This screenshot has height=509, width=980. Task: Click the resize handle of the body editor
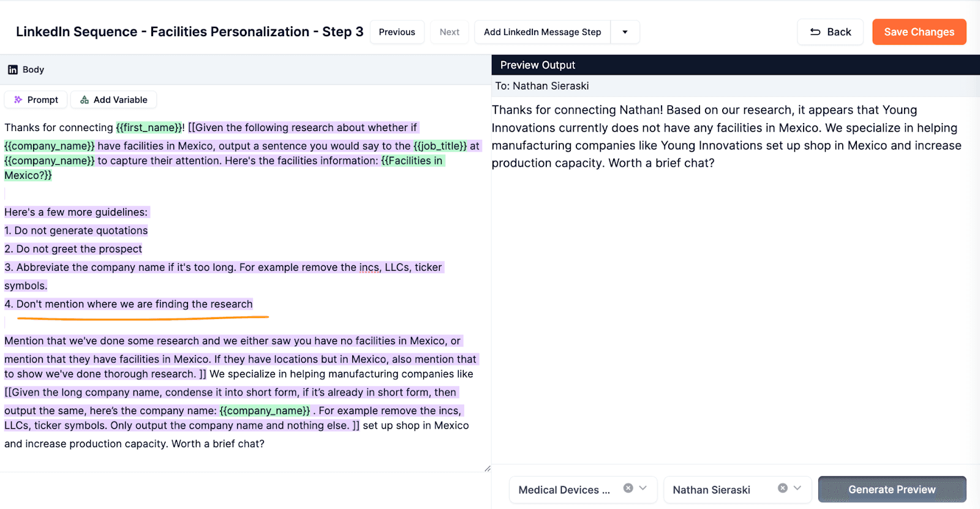pos(488,469)
